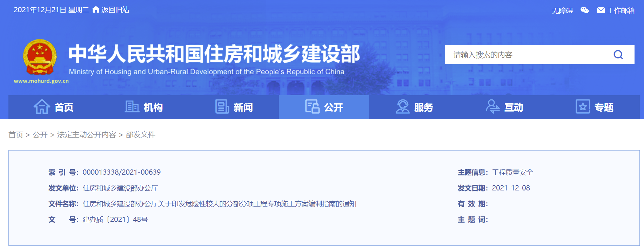Click the headset person icon for 服务
Viewport: 644px width, 251px height.
(403, 107)
